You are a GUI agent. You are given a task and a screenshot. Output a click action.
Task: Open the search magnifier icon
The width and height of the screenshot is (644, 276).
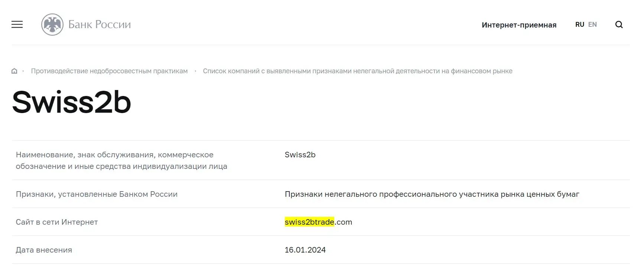pos(619,25)
